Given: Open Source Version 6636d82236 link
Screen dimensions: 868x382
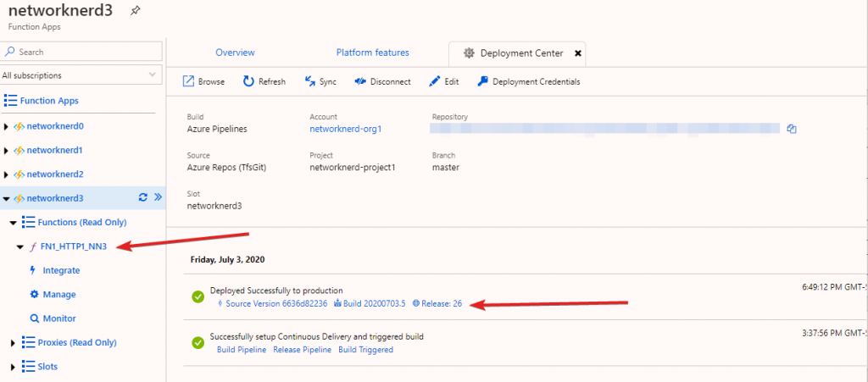Looking at the screenshot, I should (277, 303).
